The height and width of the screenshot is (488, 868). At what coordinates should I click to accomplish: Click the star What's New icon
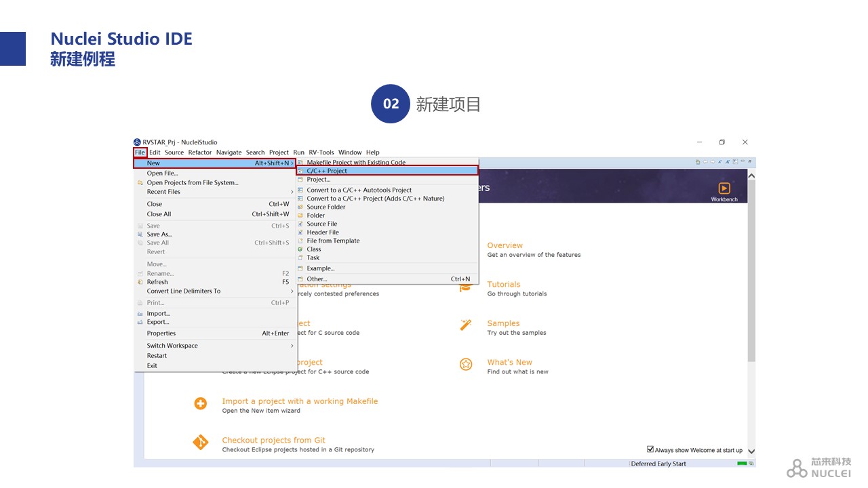[x=466, y=365]
